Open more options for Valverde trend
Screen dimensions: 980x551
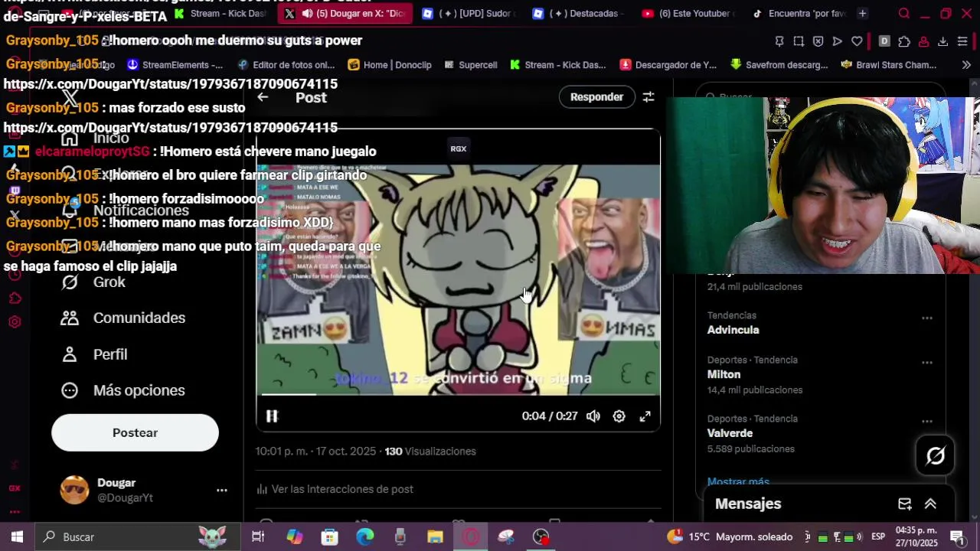click(x=927, y=421)
